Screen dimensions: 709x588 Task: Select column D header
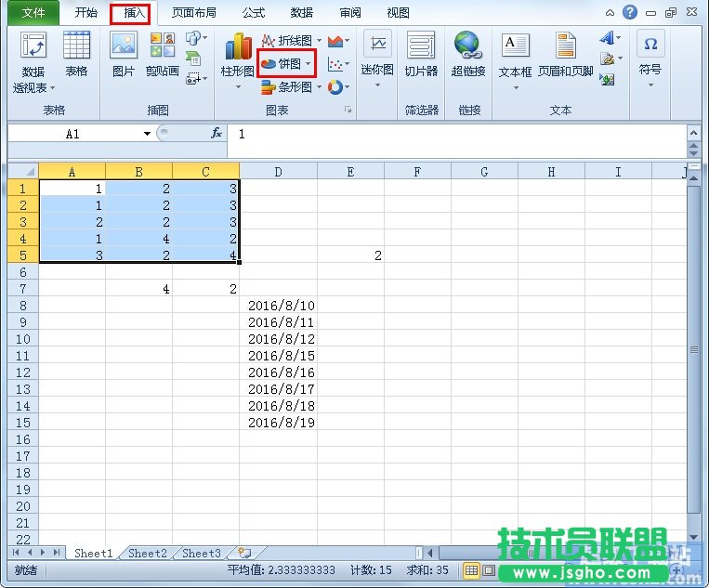point(278,172)
